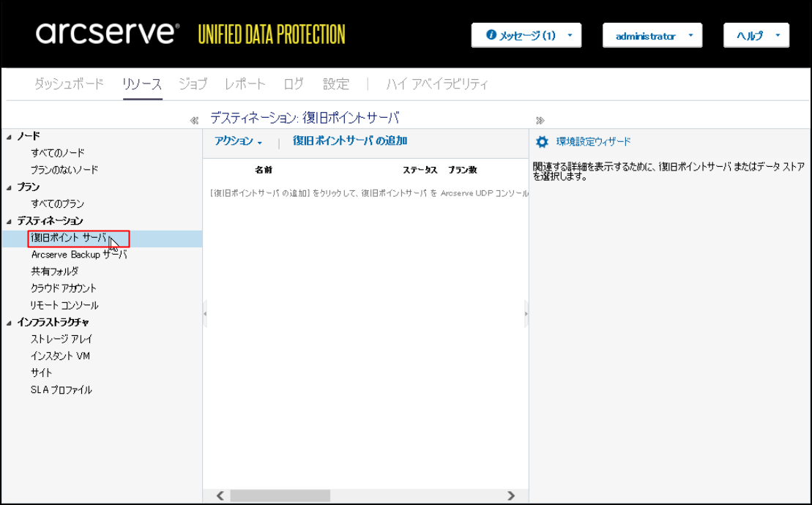
Task: Open the アクション dropdown menu
Action: pos(238,141)
